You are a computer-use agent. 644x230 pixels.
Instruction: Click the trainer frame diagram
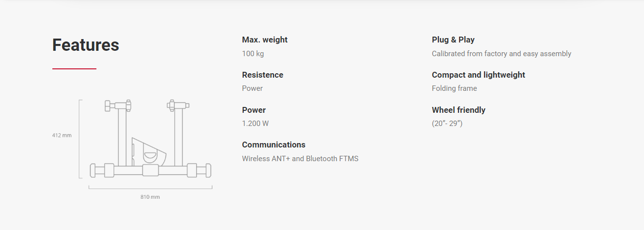point(151,139)
